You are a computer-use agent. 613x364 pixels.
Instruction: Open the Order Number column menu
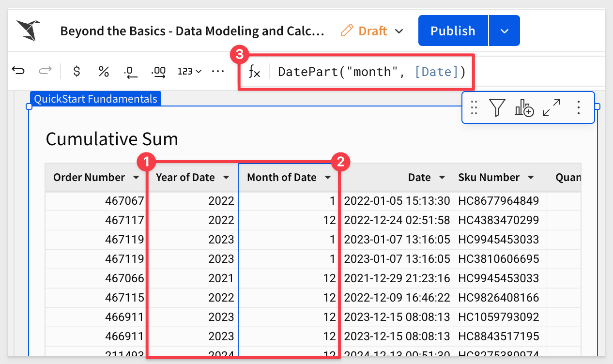point(135,178)
